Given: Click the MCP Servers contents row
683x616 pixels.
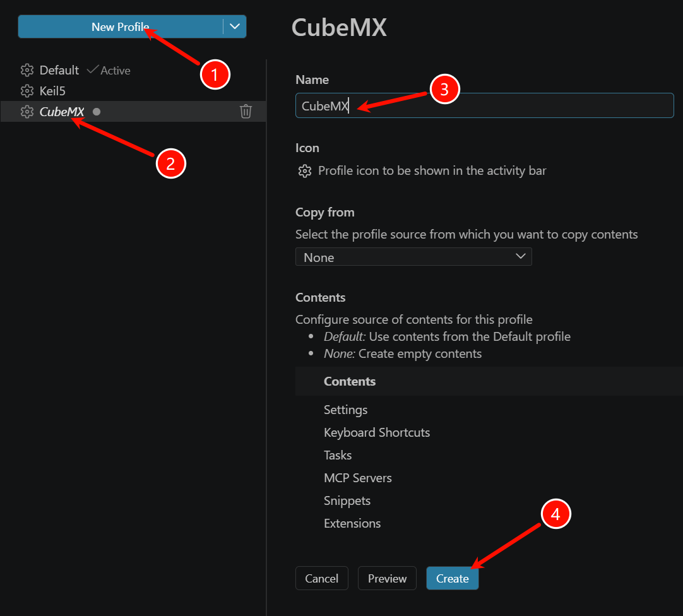Looking at the screenshot, I should tap(489, 478).
